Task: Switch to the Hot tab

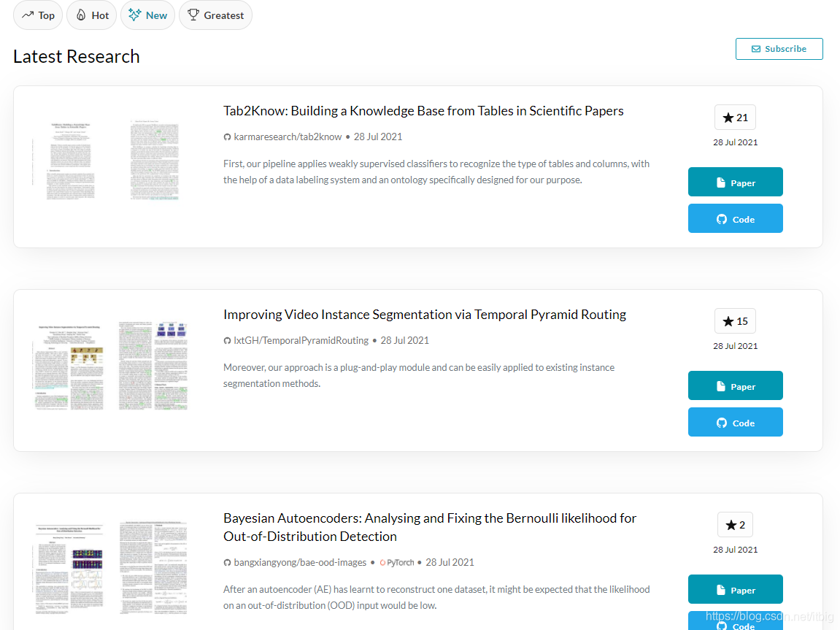Action: pyautogui.click(x=92, y=15)
